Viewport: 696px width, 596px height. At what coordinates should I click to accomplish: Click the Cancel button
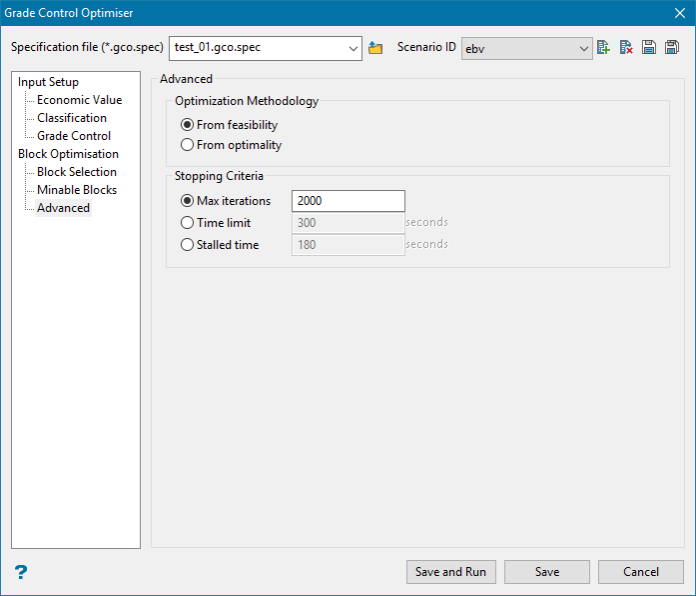(641, 572)
